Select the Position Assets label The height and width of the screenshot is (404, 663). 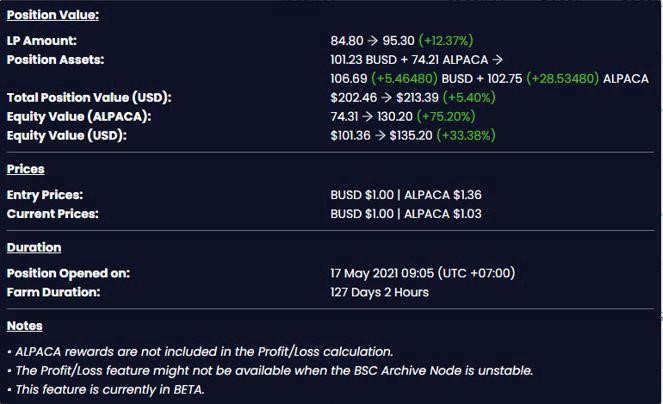pyautogui.click(x=55, y=60)
